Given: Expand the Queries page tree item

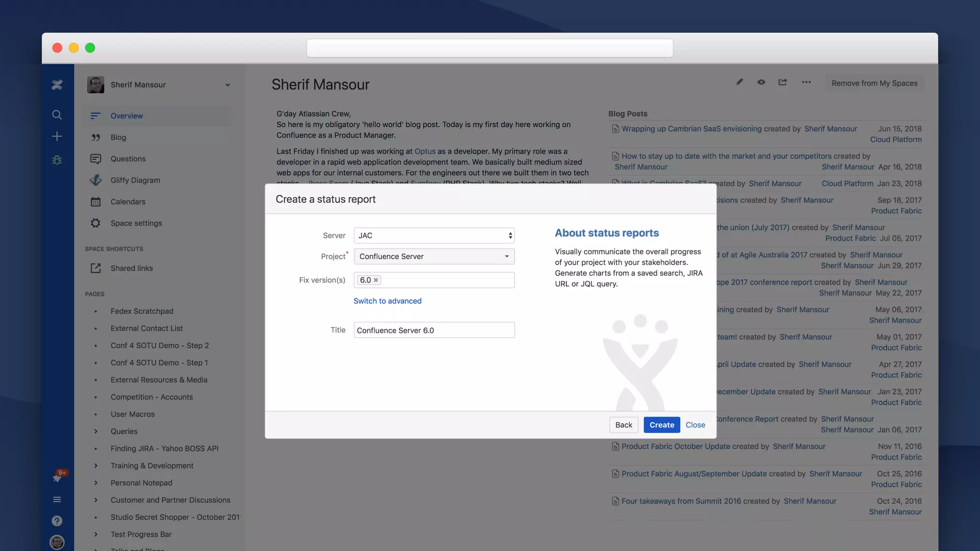Looking at the screenshot, I should coord(96,431).
